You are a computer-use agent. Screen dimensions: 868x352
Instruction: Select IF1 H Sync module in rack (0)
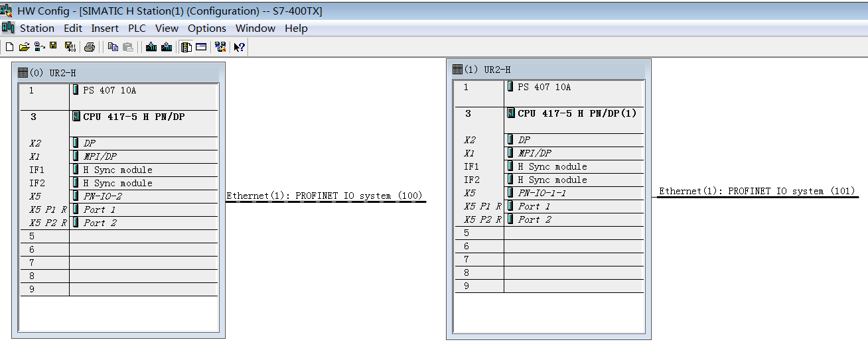[x=119, y=170]
